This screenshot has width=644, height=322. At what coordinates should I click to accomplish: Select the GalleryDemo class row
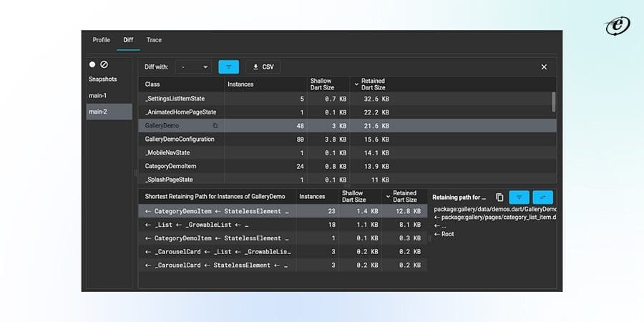pos(348,126)
